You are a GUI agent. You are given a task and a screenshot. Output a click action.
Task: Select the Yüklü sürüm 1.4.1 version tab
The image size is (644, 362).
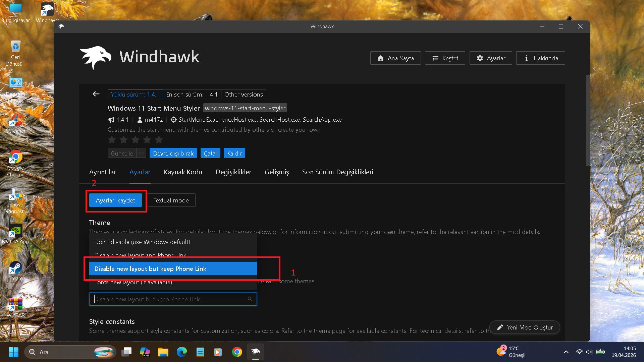pos(135,95)
